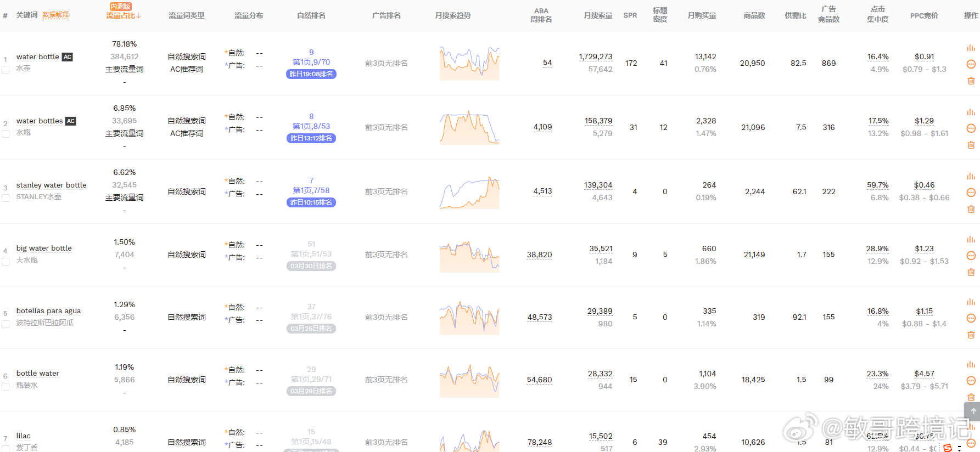
Task: Open the botellas para agua keyword link
Action: coord(48,311)
